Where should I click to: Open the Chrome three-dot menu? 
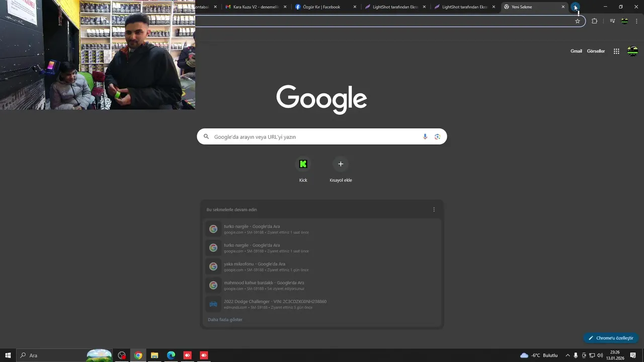click(637, 21)
